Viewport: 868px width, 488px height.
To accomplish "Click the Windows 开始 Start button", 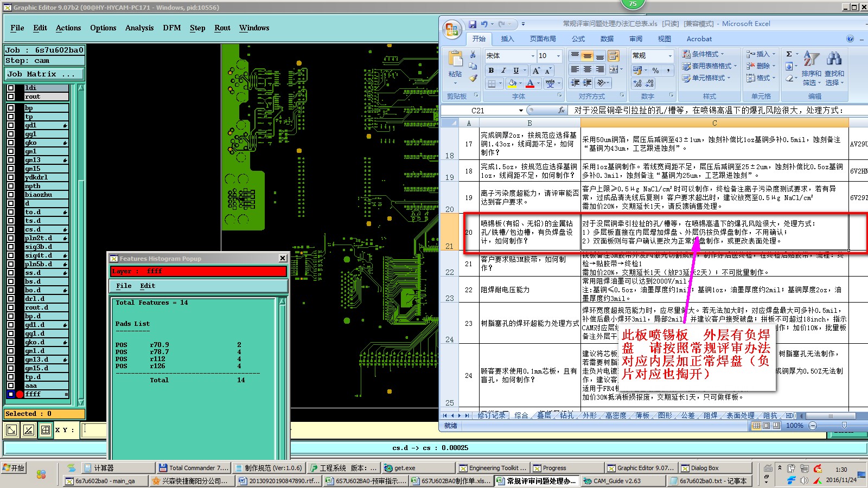I will tap(14, 468).
